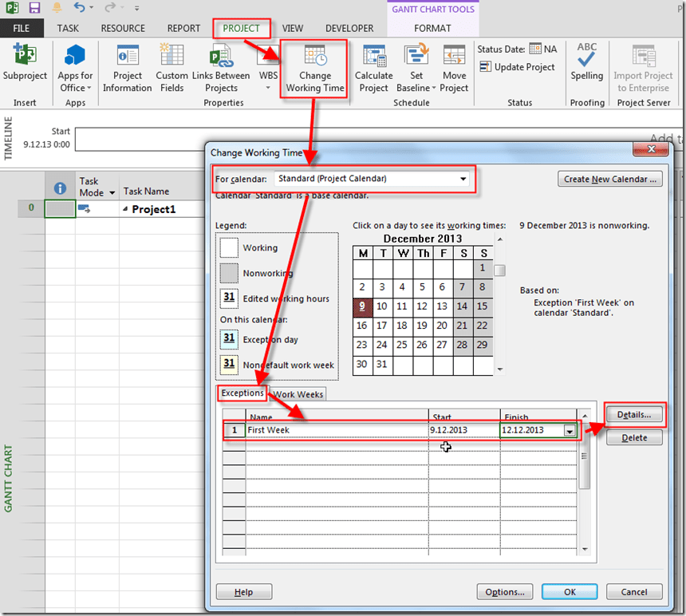Click the Options... button
This screenshot has height=616, width=686.
click(504, 592)
